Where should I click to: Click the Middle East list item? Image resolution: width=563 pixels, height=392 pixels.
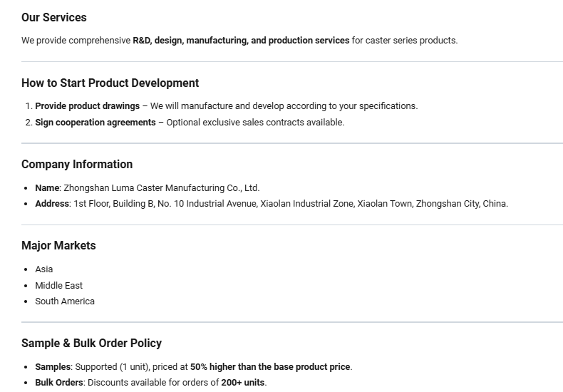(59, 285)
